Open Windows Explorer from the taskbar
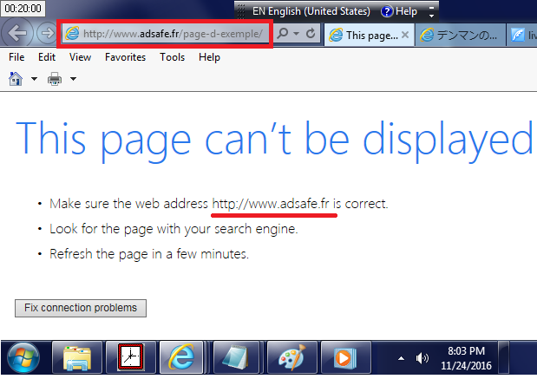537x392 pixels. 77,357
